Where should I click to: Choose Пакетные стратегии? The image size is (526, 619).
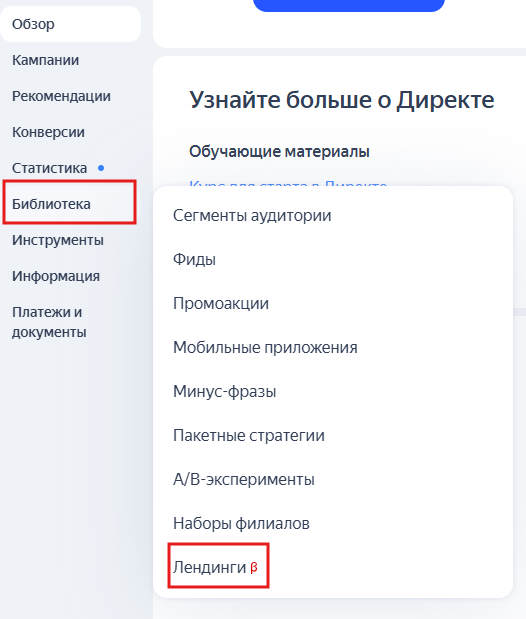[x=249, y=435]
